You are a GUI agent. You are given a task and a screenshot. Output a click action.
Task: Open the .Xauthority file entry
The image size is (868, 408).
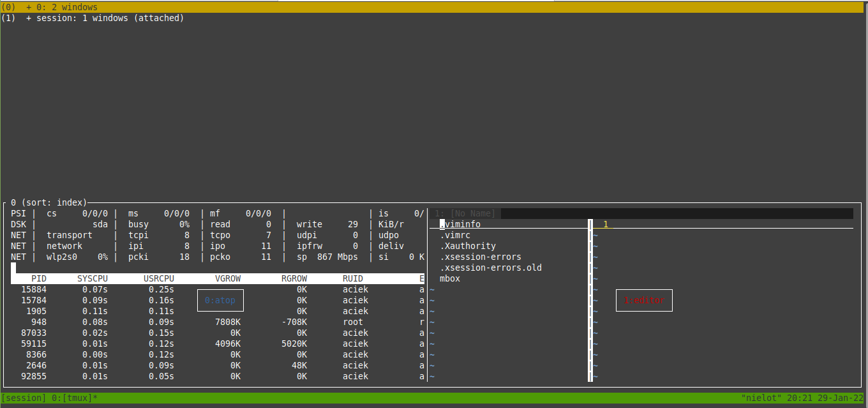pos(468,246)
